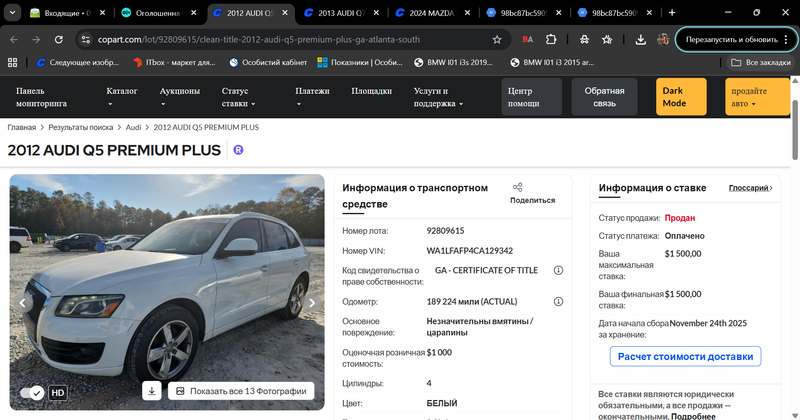Open the Обратная связь button
This screenshot has width=800, height=420.
coord(604,97)
